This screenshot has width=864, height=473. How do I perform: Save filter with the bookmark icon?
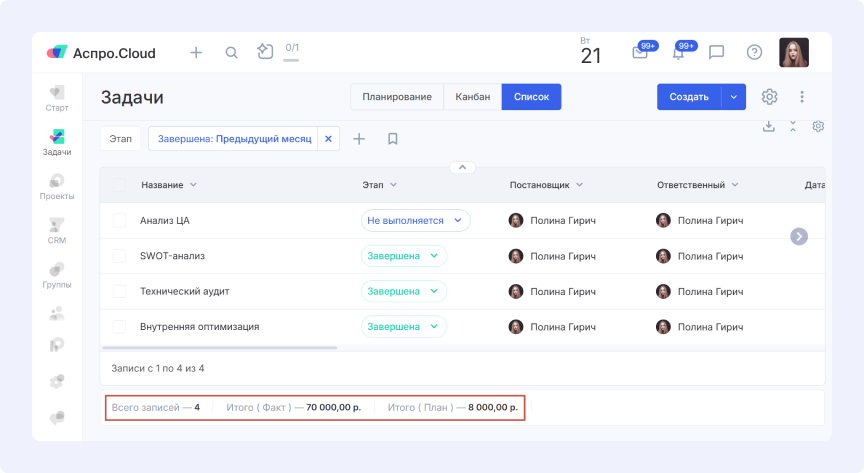pos(393,139)
